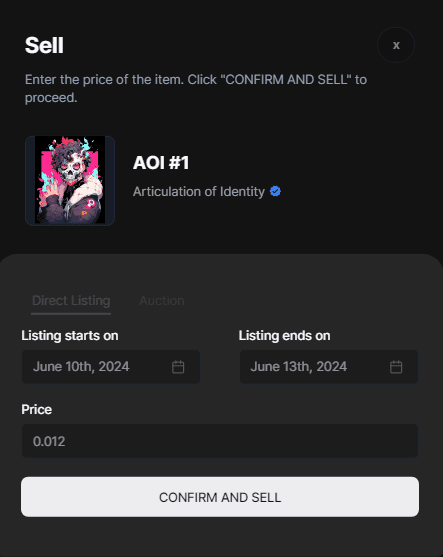Expand the June 10th, 2024 date picker
Screen dimensions: 443x557
pyautogui.click(x=111, y=367)
